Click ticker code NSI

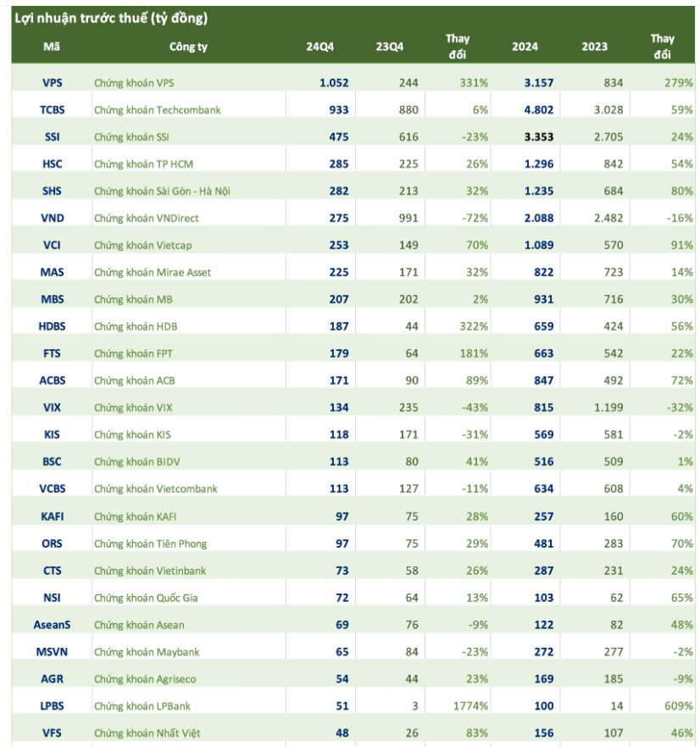53,598
